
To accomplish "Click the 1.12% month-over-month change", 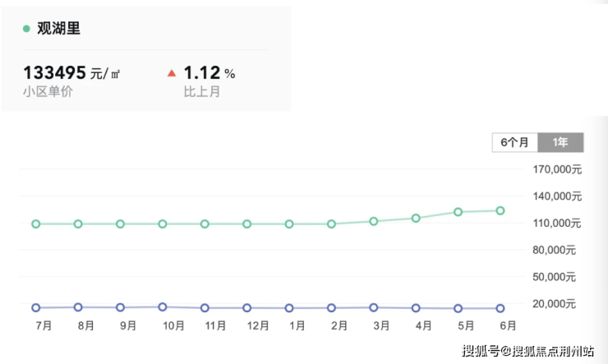I will 209,73.
